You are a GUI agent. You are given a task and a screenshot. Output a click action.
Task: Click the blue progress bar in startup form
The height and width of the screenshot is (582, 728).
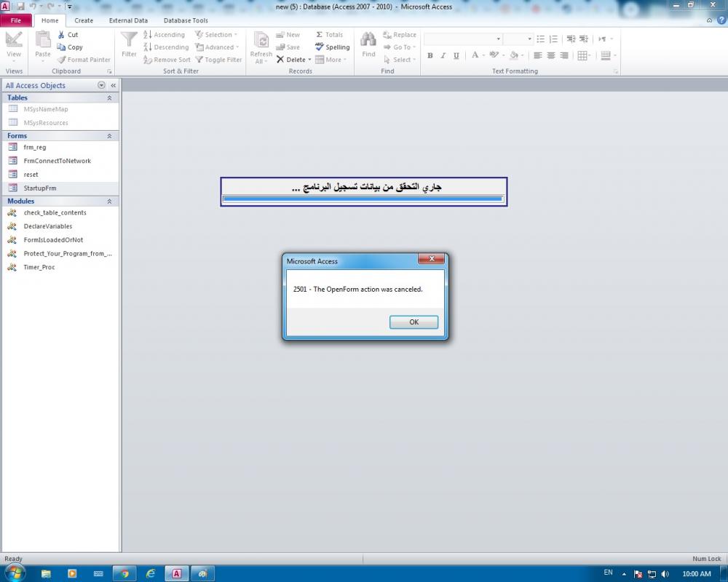point(363,199)
